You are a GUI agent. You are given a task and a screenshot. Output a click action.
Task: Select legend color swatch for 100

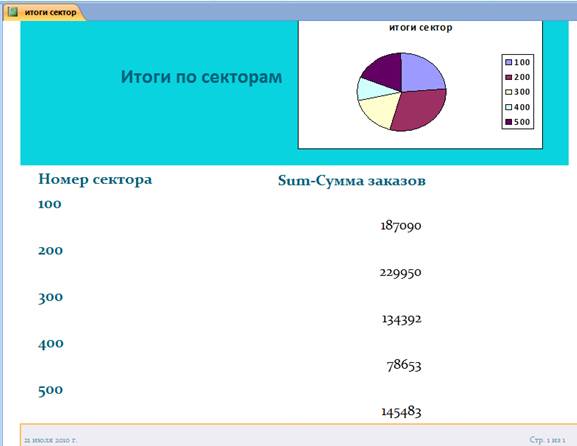[509, 62]
